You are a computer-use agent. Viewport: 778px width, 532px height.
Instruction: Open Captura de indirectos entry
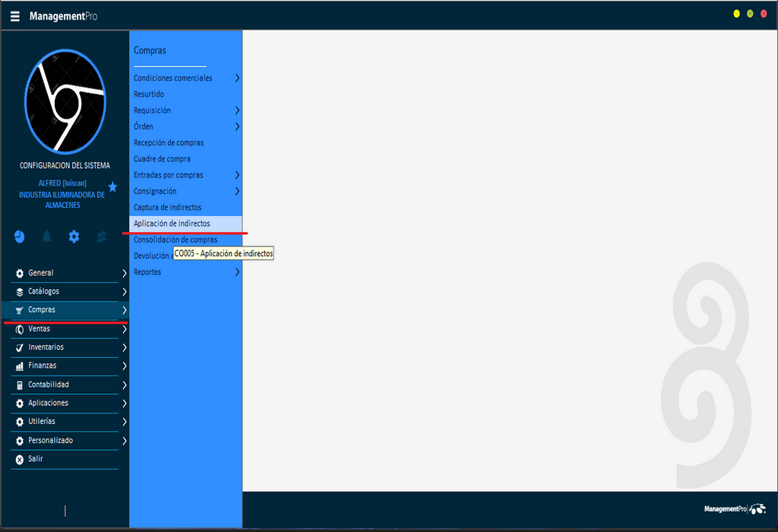point(167,207)
